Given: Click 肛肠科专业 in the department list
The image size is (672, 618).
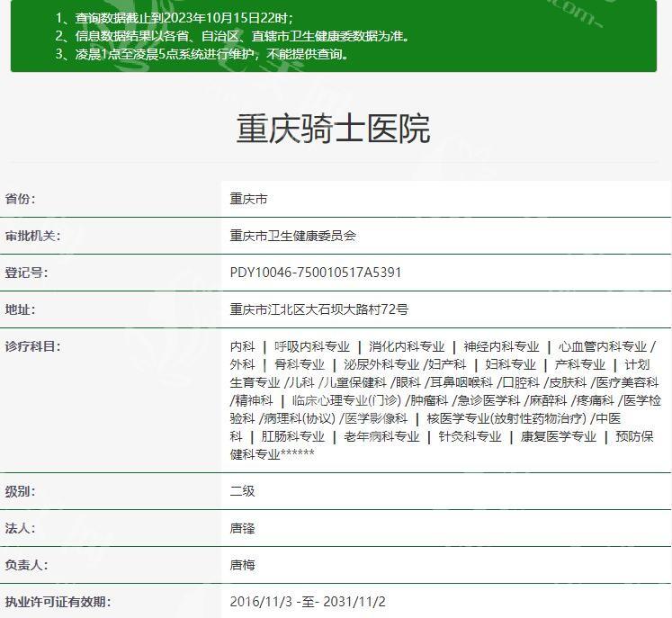Looking at the screenshot, I should point(293,436).
